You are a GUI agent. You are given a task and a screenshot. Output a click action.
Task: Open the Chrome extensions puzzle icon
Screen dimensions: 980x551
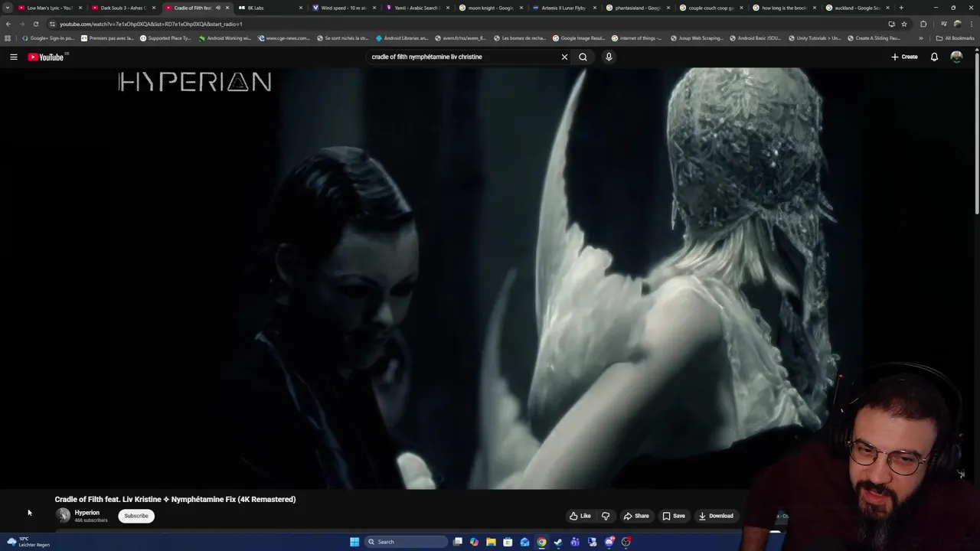tap(923, 24)
